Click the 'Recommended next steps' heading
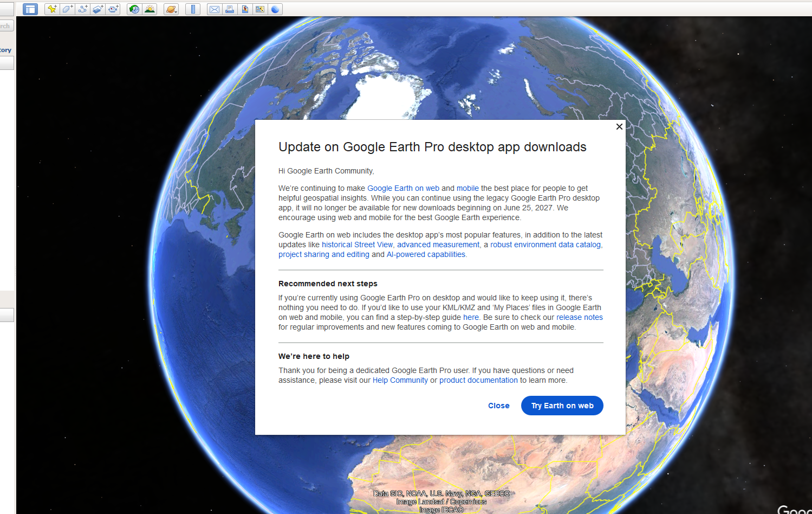This screenshot has height=514, width=812. [328, 284]
